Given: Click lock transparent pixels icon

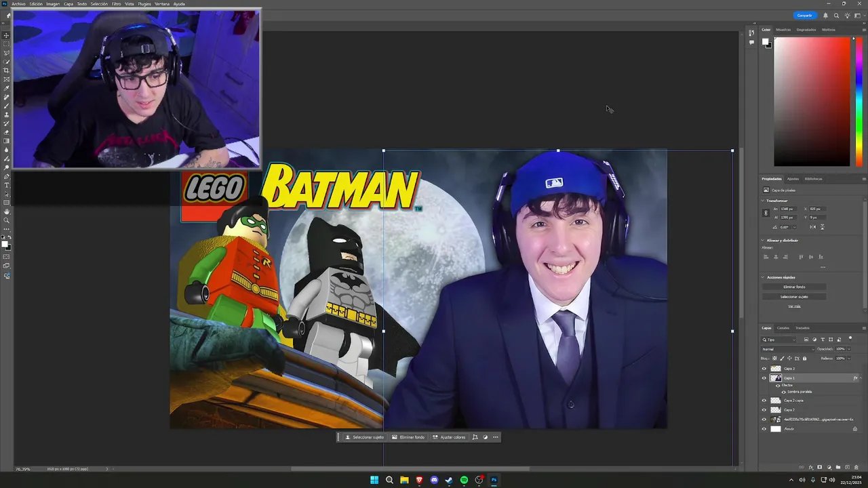Looking at the screenshot, I should [774, 358].
